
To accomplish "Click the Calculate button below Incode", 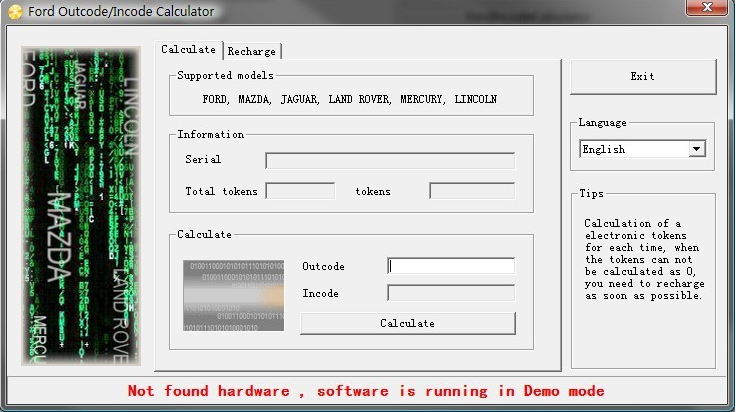I will pyautogui.click(x=407, y=323).
